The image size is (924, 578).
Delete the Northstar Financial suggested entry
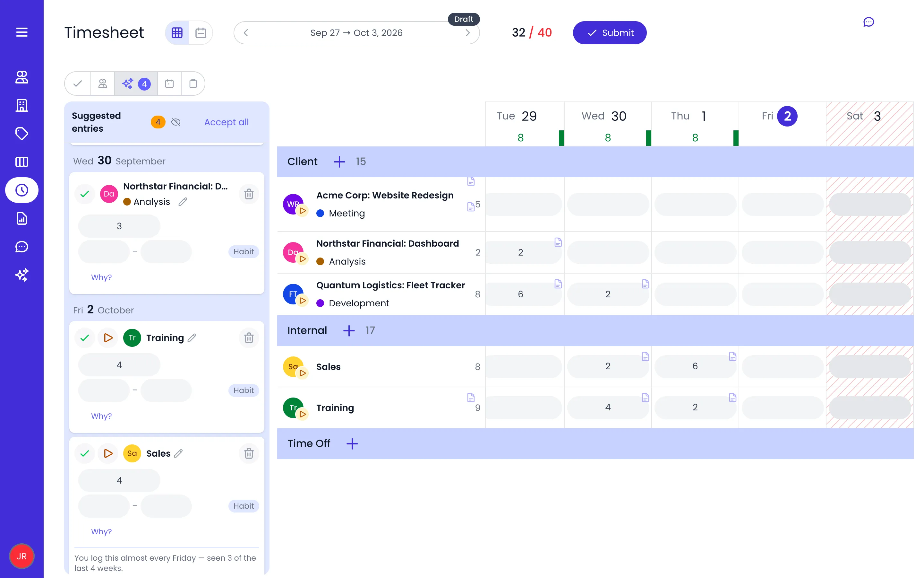point(249,194)
